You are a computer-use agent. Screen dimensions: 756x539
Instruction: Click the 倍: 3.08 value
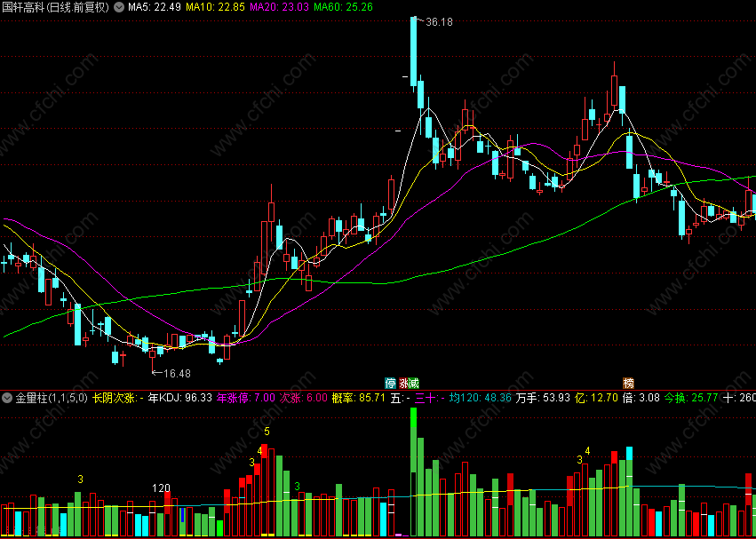[641, 398]
